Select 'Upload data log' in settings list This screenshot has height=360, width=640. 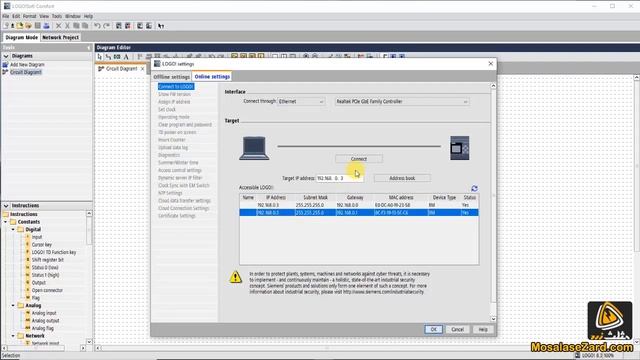[173, 147]
